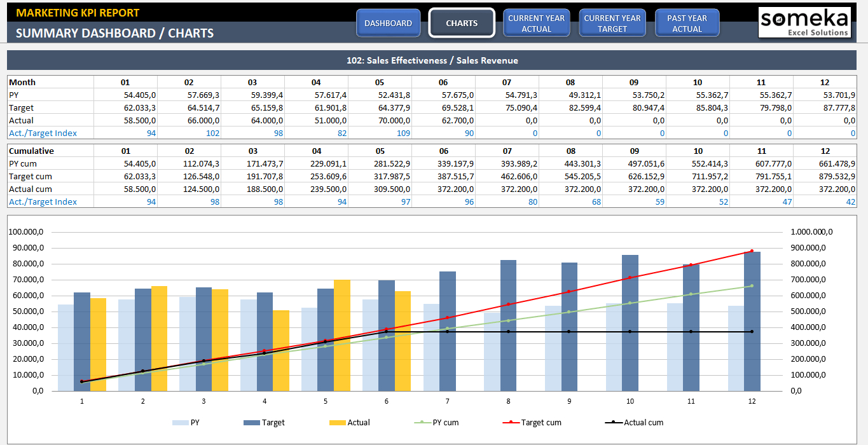Click the KPI title header 102: Sales Effectiveness

click(432, 60)
